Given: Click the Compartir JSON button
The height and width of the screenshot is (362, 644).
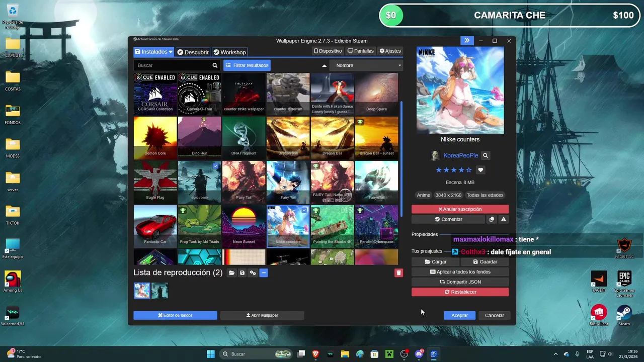Looking at the screenshot, I should pyautogui.click(x=460, y=282).
